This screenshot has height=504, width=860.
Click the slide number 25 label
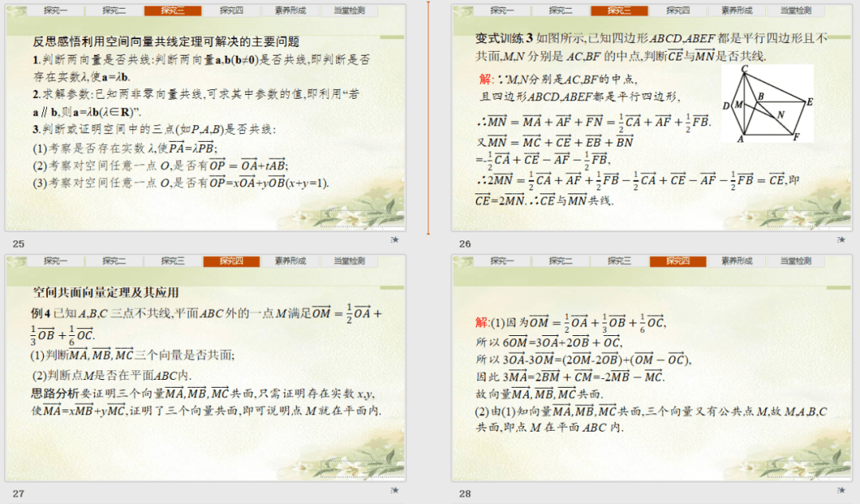pos(18,244)
